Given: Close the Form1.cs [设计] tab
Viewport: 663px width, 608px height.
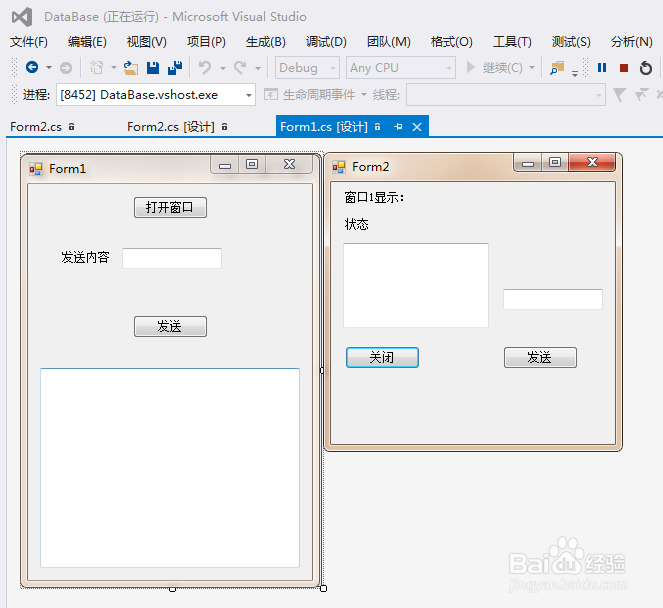Looking at the screenshot, I should 417,126.
